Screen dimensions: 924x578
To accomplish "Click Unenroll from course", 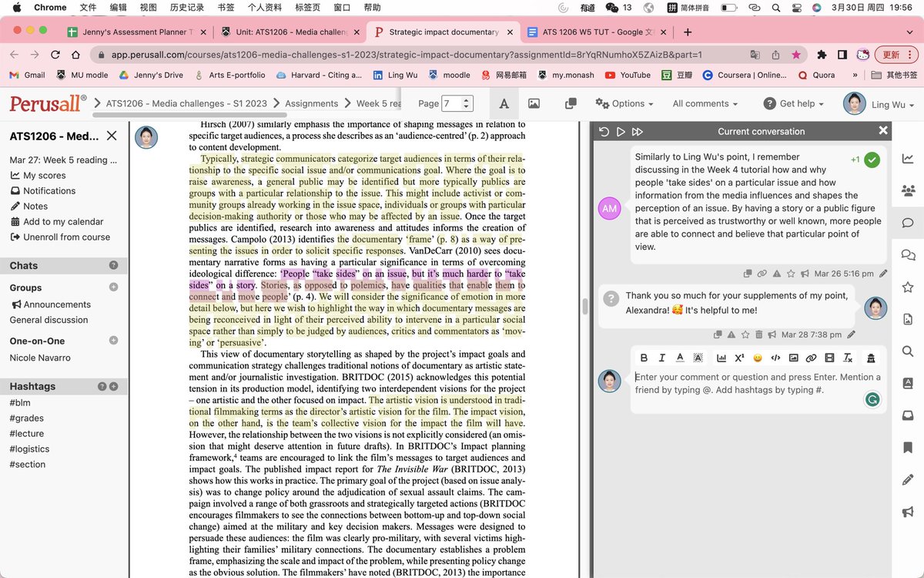I will [60, 237].
